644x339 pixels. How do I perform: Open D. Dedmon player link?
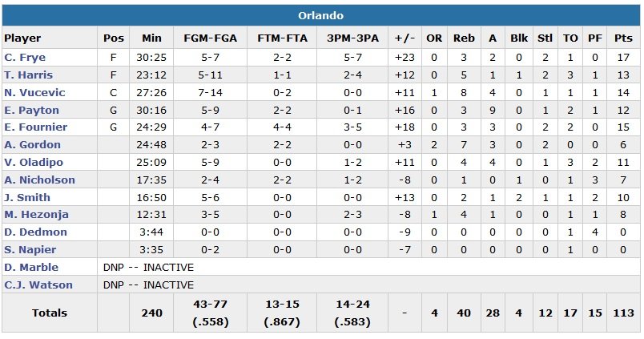pyautogui.click(x=35, y=232)
